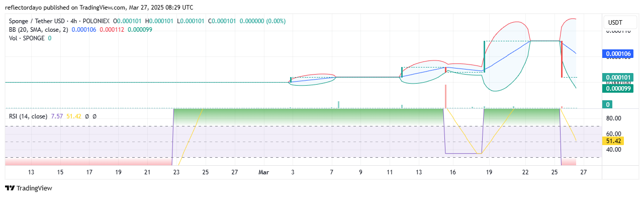Click the Low value L0.000101 in legend

tap(191, 21)
